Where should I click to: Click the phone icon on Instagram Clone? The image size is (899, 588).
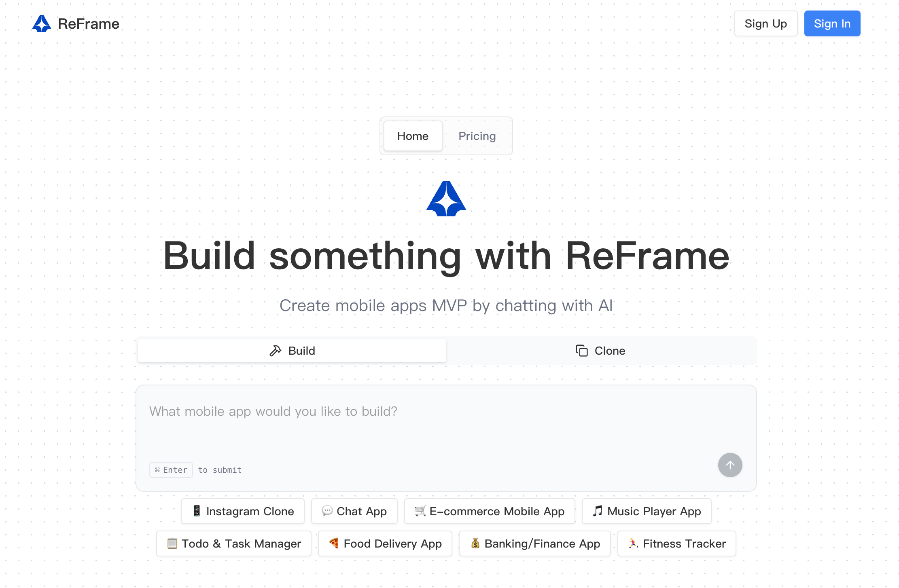pos(197,511)
